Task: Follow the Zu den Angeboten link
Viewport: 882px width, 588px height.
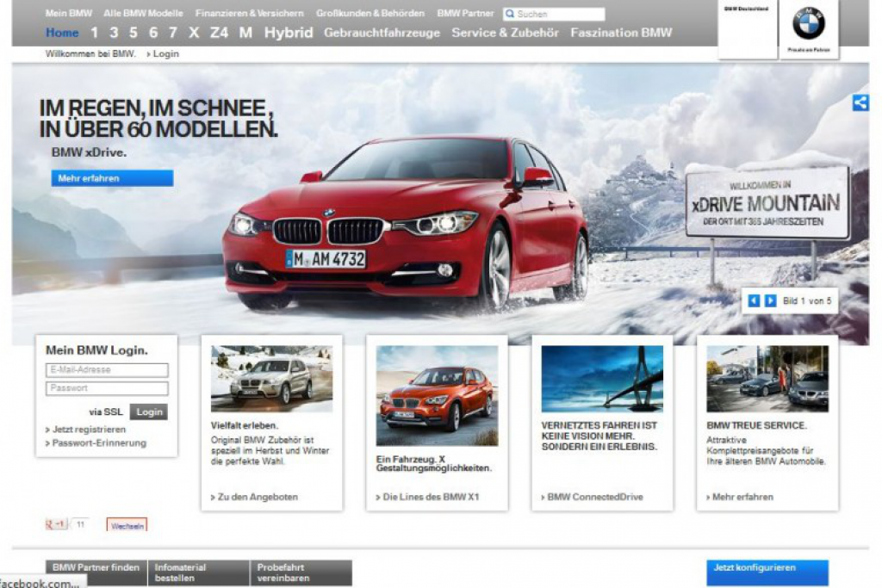Action: click(258, 497)
